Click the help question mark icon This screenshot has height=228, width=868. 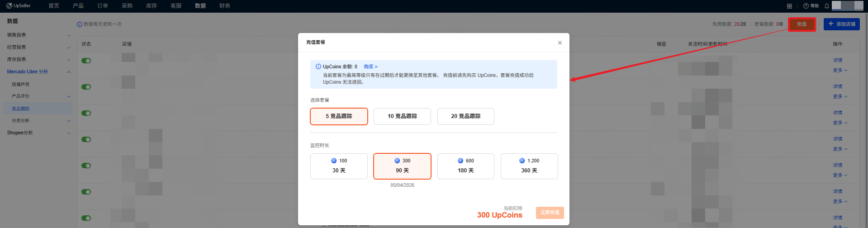[x=806, y=6]
